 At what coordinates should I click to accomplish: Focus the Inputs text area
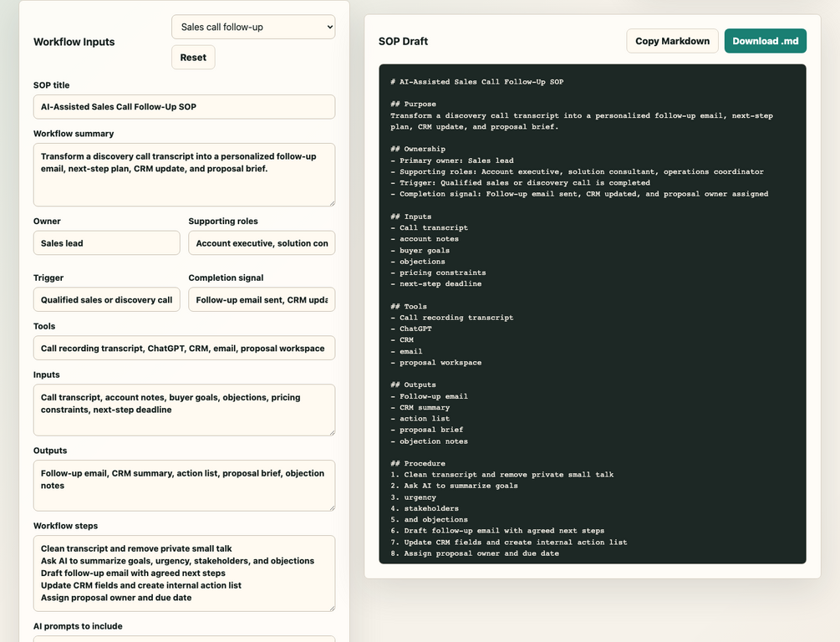pyautogui.click(x=184, y=410)
